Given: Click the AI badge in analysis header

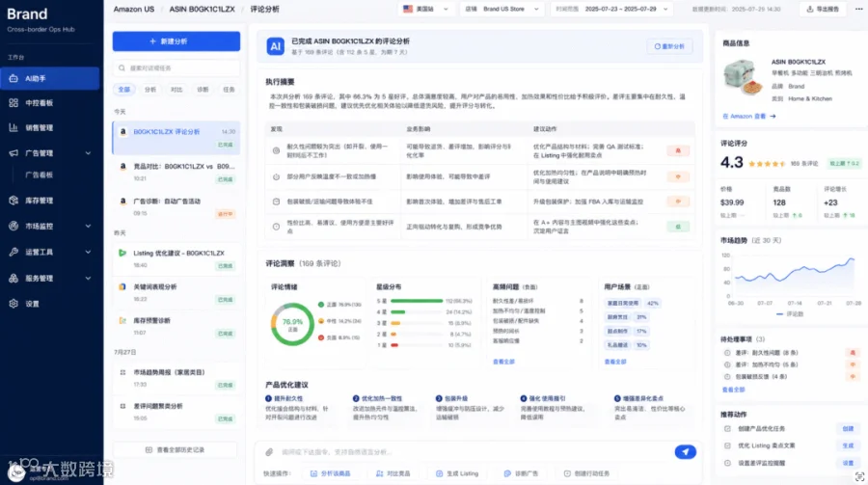Looking at the screenshot, I should tap(275, 46).
